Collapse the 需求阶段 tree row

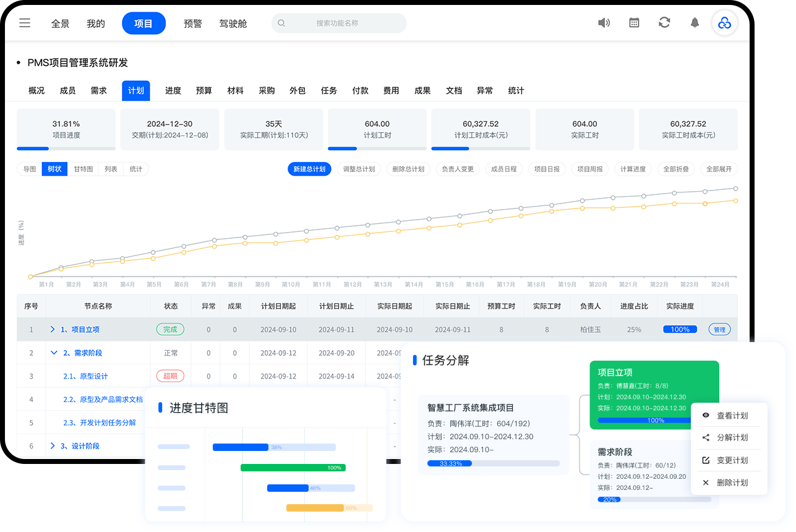tap(54, 353)
